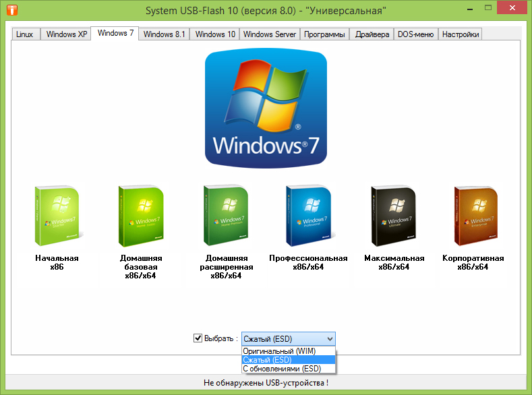Screen dimensions: 532x395
Task: Open the Программы tab
Action: pos(325,34)
